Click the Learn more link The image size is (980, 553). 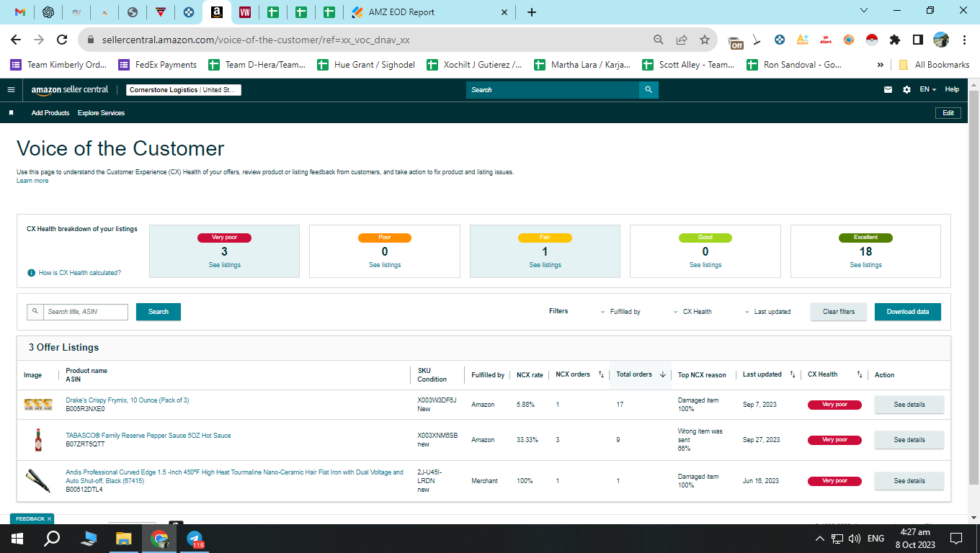(x=32, y=181)
